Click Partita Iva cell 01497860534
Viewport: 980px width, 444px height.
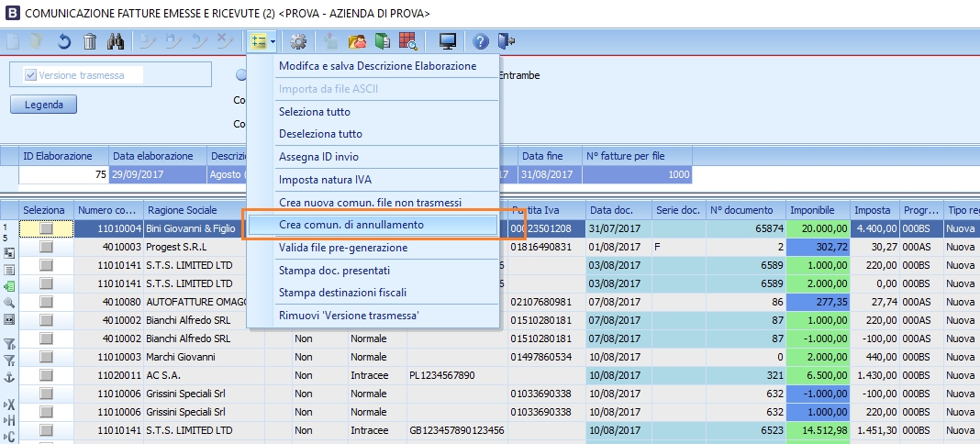(x=546, y=357)
